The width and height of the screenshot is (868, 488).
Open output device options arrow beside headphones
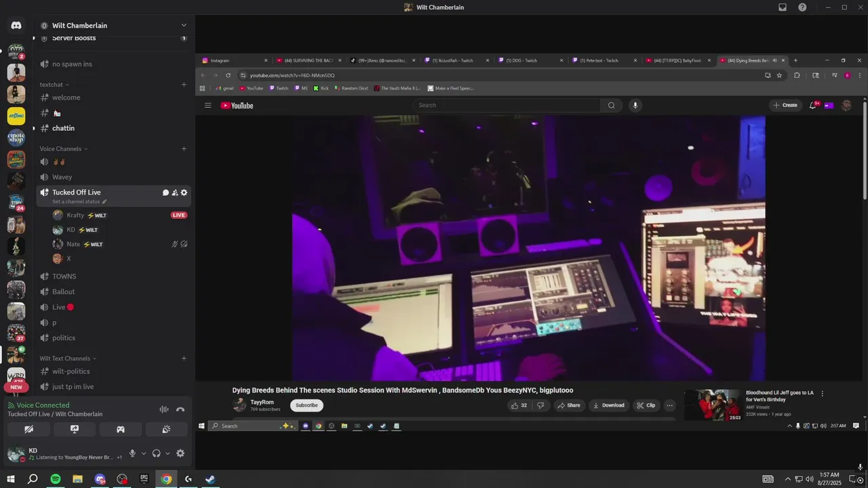pos(167,453)
